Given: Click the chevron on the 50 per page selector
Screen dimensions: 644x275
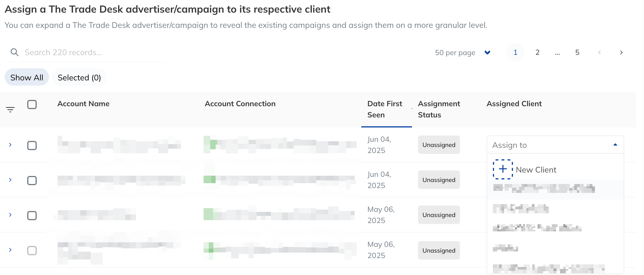Looking at the screenshot, I should (x=487, y=53).
